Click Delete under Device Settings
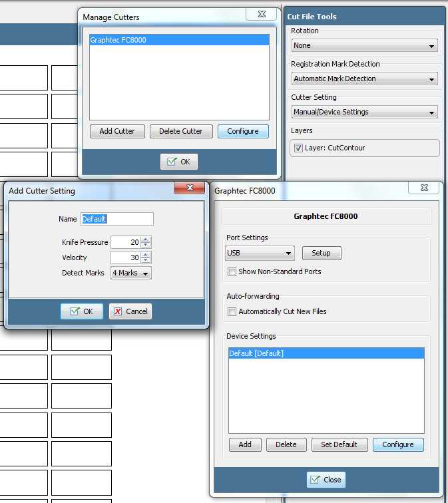 286,444
